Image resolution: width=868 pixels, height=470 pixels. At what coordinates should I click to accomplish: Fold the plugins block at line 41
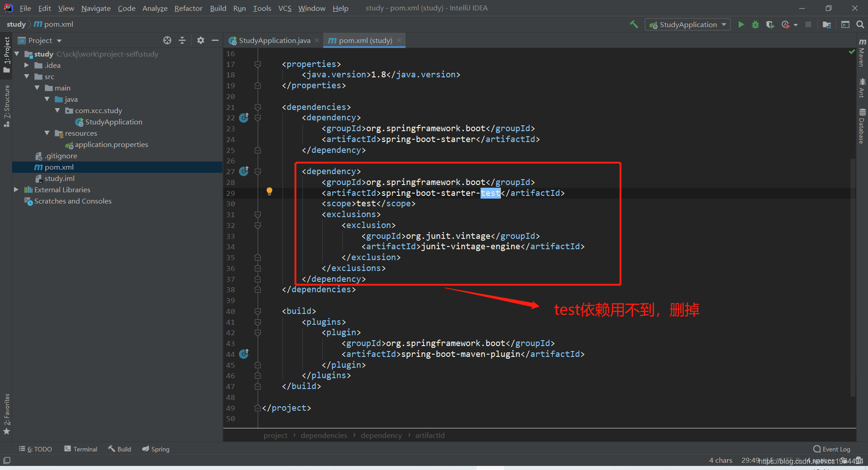(x=258, y=322)
